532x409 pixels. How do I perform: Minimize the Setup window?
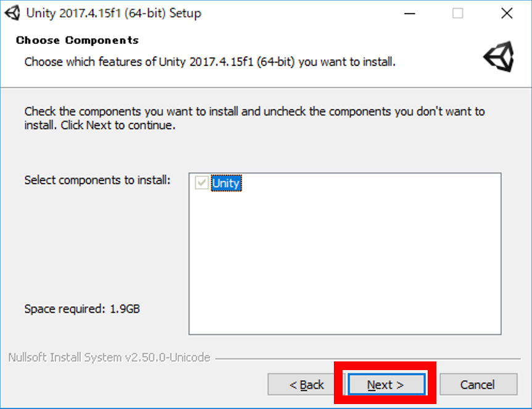pos(409,13)
